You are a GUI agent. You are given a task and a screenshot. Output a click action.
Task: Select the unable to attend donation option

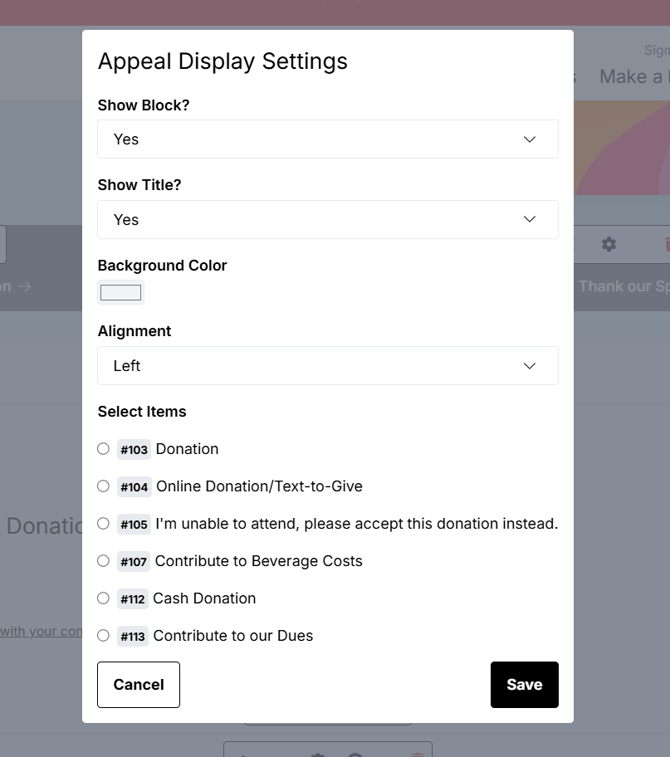103,523
